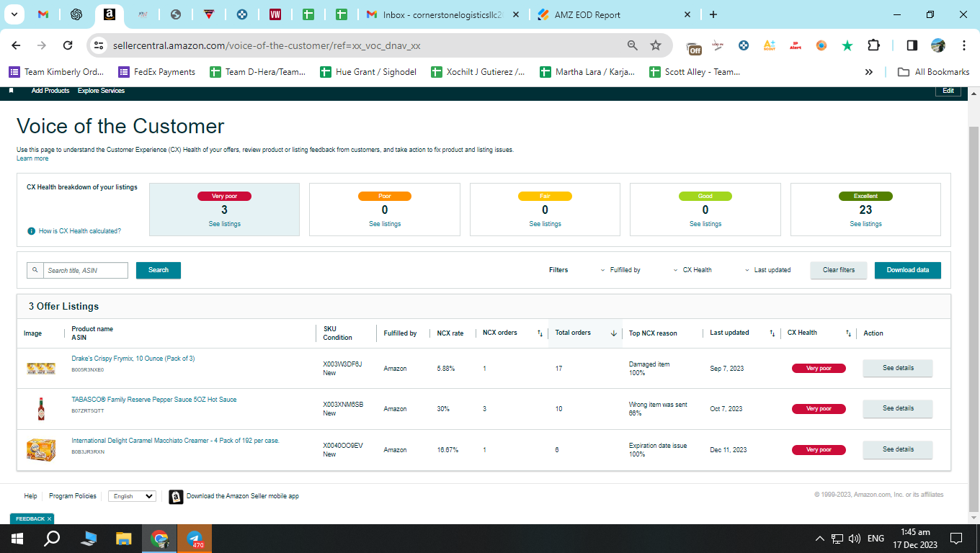Open the Martha Lara / Karja... bookmark

588,72
